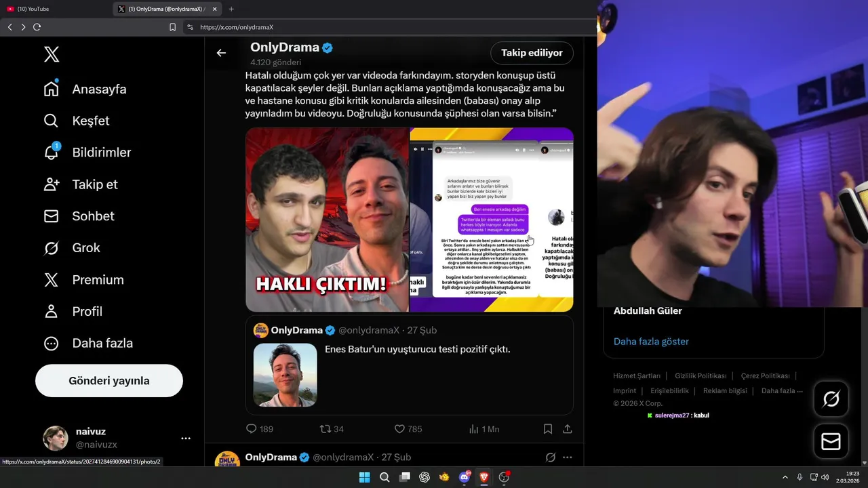
Task: Click the X logo in the sidebar
Action: point(52,54)
